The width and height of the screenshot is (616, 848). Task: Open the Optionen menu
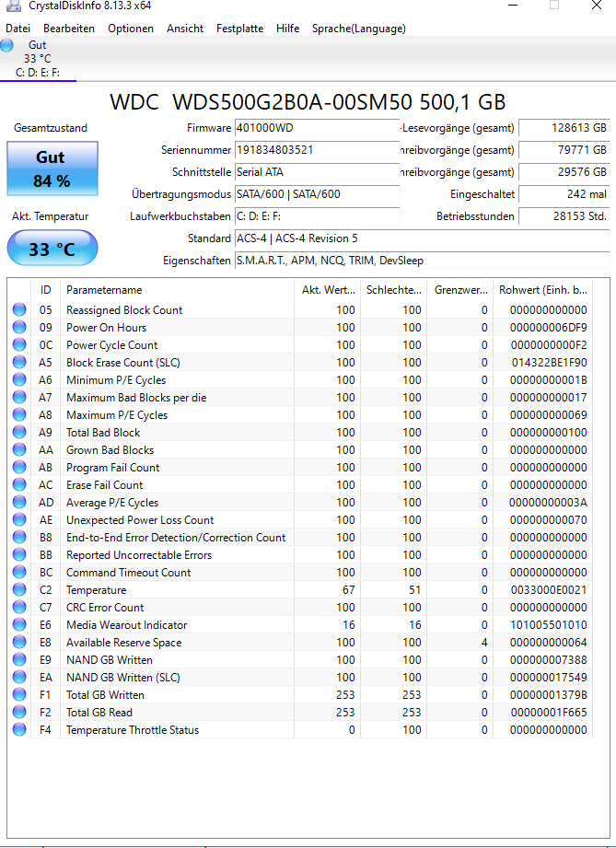(x=131, y=29)
